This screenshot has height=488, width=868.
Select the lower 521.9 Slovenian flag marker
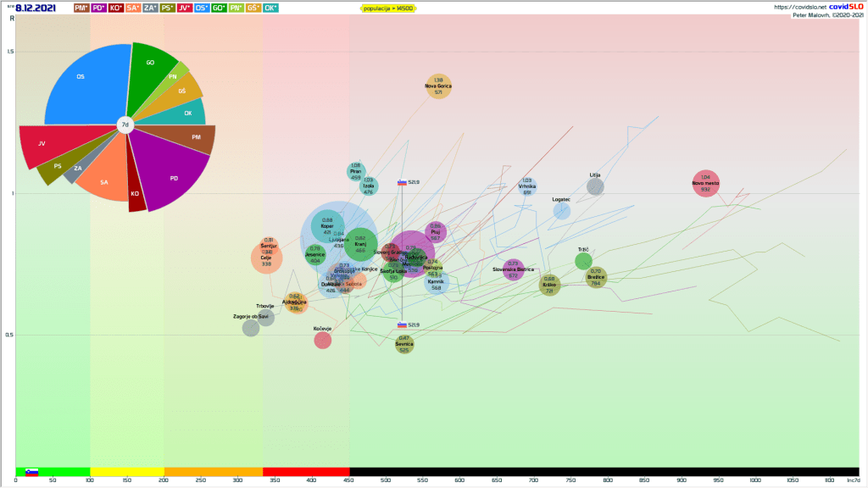[x=403, y=324]
